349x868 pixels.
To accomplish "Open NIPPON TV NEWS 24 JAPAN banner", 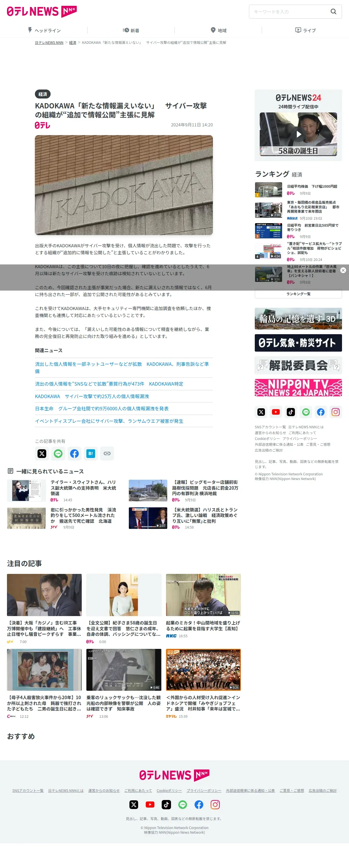I will click(298, 387).
